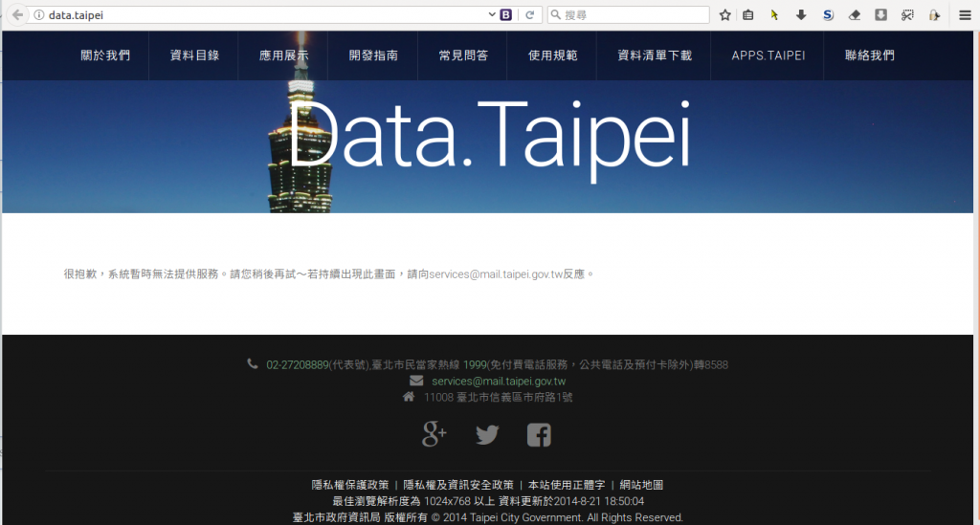The image size is (980, 525).
Task: Click the site info icon in address bar
Action: pyautogui.click(x=38, y=15)
